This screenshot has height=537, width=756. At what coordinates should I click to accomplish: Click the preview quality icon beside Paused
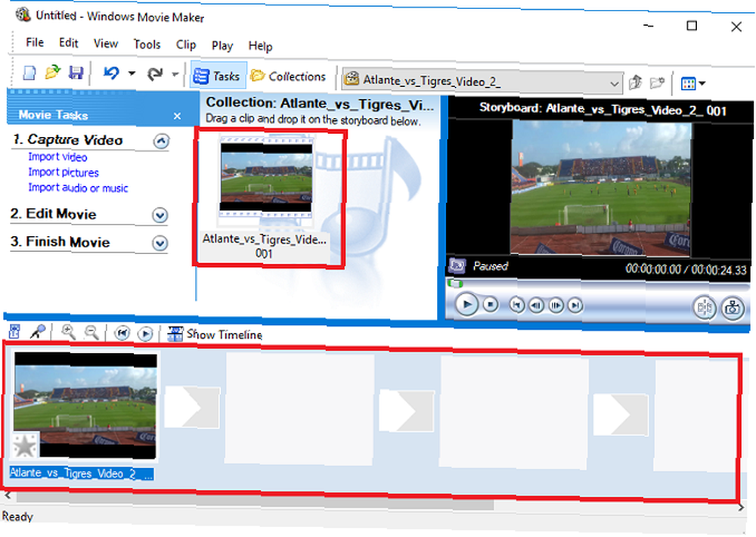click(457, 265)
